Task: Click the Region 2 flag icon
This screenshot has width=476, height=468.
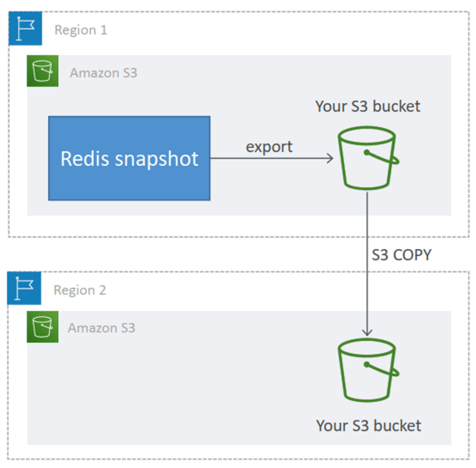Action: click(24, 288)
